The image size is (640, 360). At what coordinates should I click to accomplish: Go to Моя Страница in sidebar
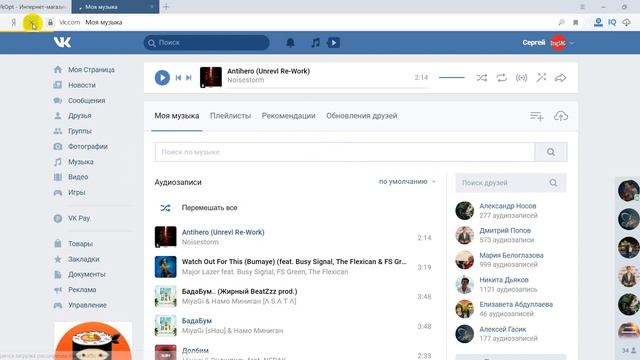[x=91, y=70]
